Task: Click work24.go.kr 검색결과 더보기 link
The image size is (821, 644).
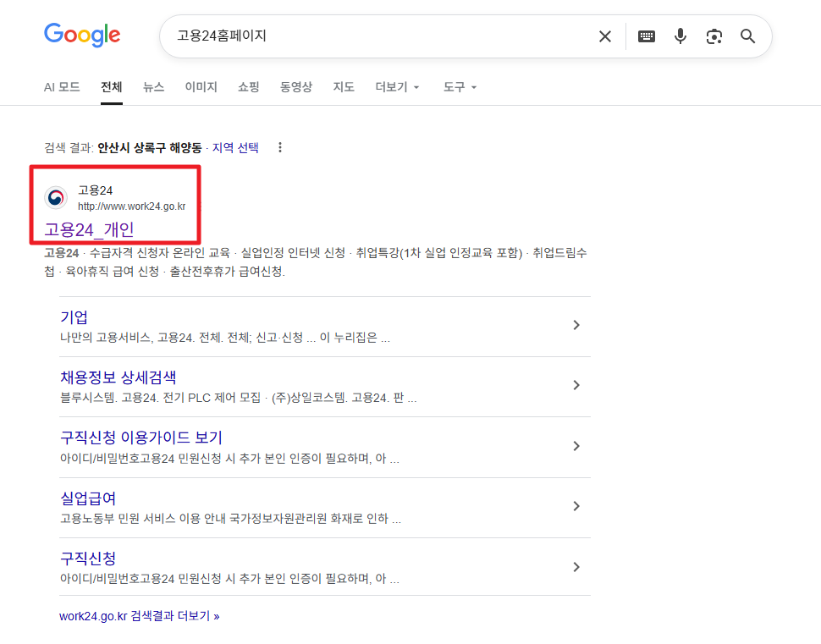Action: pos(139,616)
